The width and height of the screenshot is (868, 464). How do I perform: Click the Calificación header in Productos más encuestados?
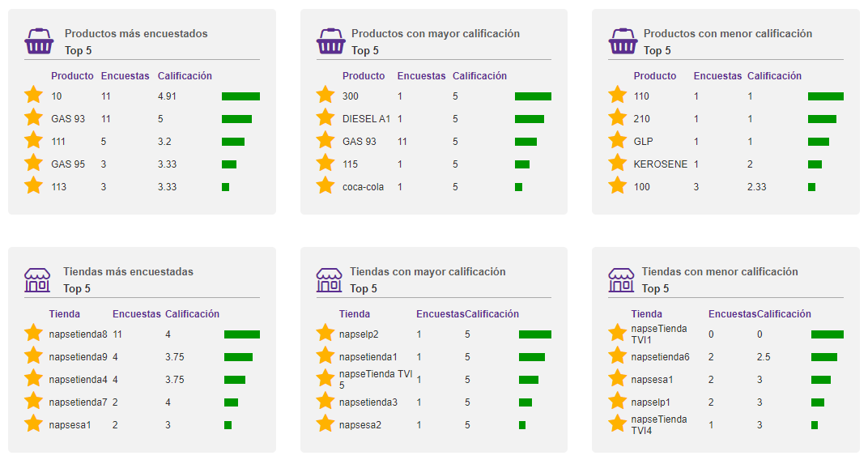point(185,76)
